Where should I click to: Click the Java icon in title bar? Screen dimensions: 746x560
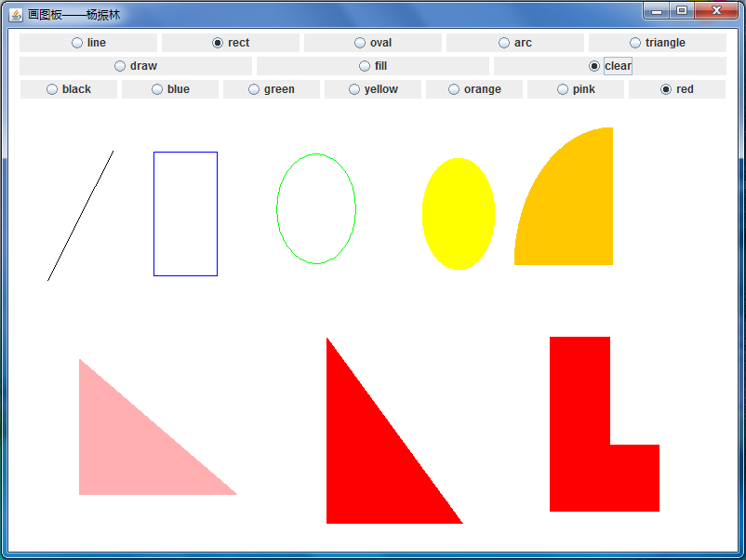point(16,15)
